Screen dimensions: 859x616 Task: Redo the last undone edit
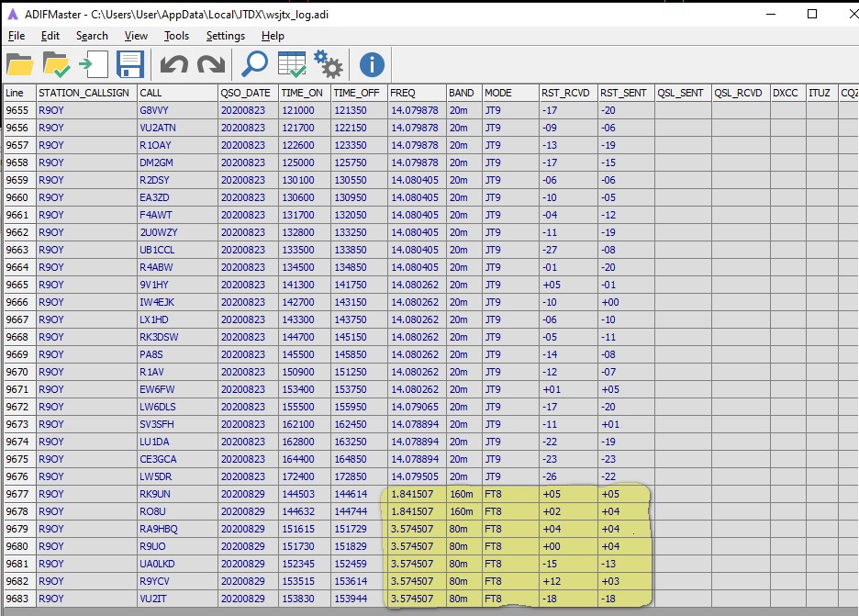tap(210, 64)
